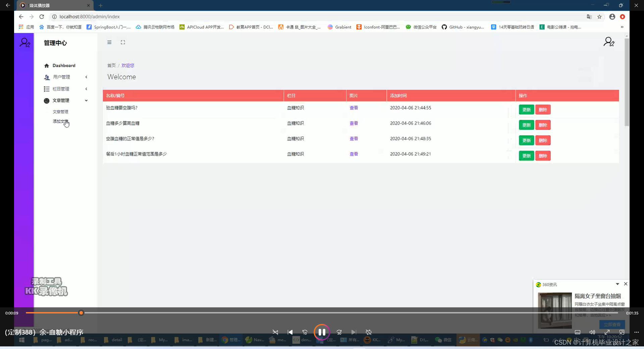The height and width of the screenshot is (349, 644).
Task: Close the 媒体播放器 tab
Action: tap(88, 5)
